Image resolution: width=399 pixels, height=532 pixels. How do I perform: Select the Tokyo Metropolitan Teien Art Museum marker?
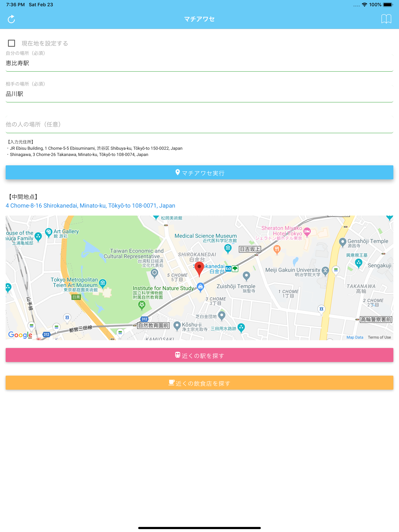click(x=103, y=283)
